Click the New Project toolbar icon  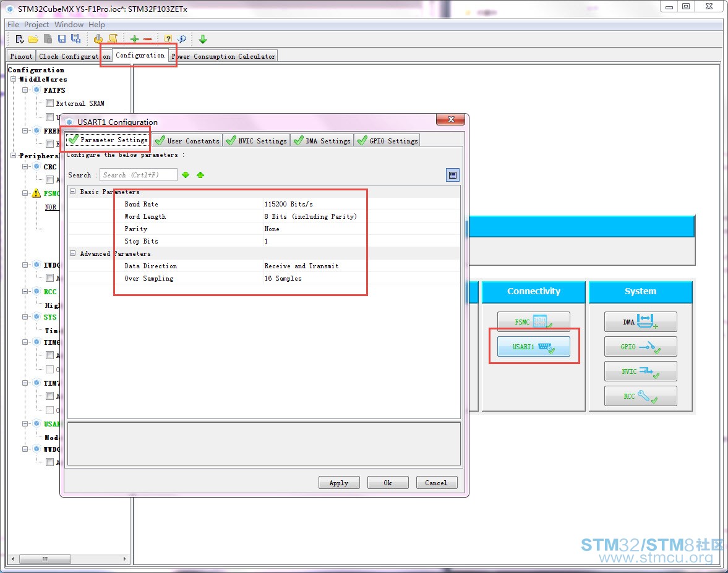click(x=20, y=40)
